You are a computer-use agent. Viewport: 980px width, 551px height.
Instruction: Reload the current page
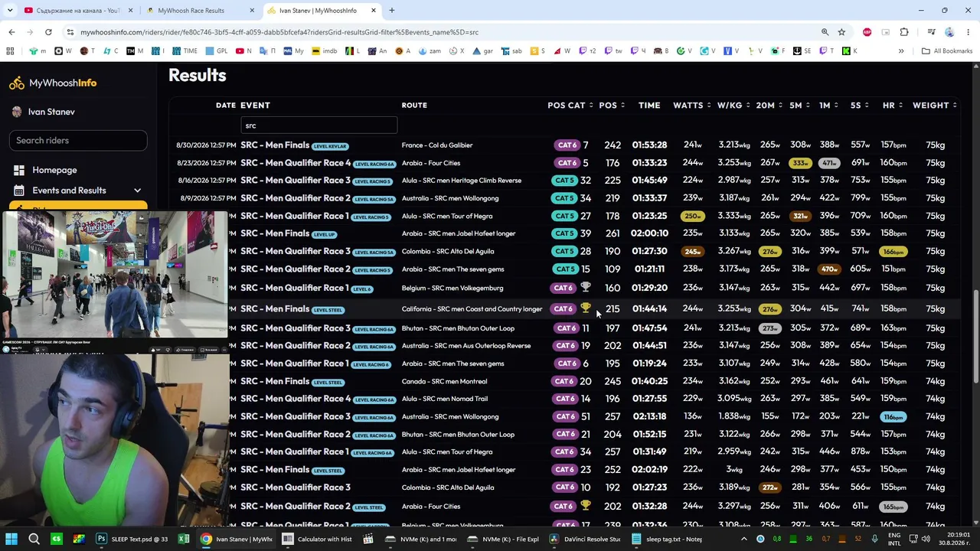pos(48,32)
